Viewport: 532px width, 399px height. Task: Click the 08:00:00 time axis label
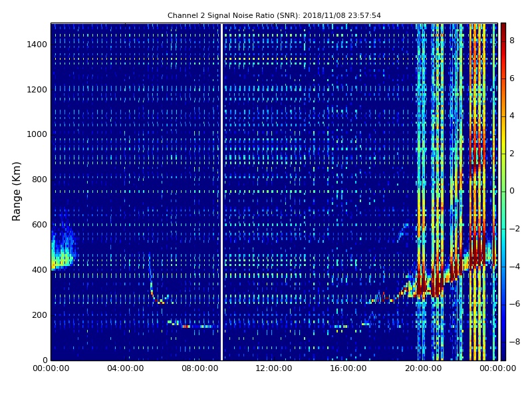point(200,368)
